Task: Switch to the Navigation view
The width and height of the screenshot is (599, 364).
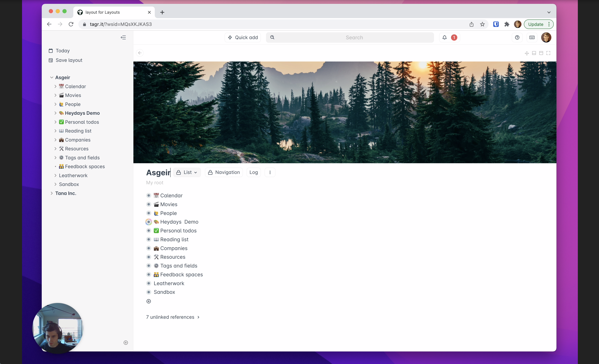Action: (x=224, y=172)
